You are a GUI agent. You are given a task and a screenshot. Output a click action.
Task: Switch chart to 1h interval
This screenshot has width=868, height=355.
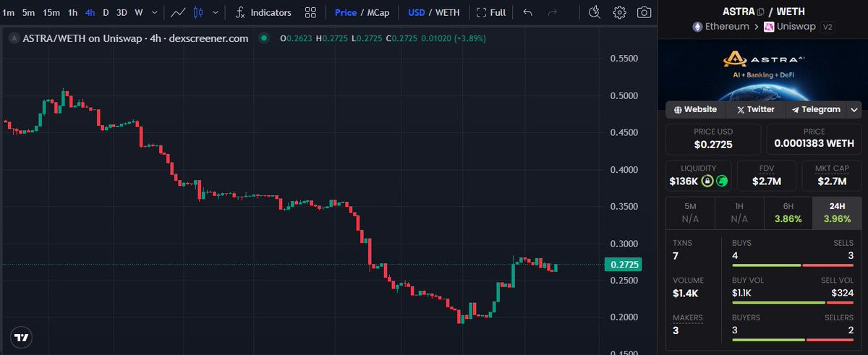point(73,12)
